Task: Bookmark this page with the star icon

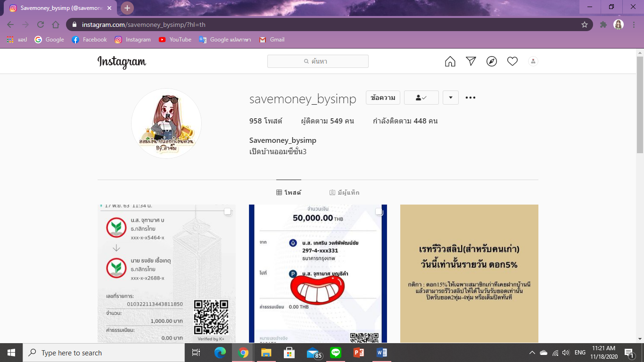Action: [585, 25]
